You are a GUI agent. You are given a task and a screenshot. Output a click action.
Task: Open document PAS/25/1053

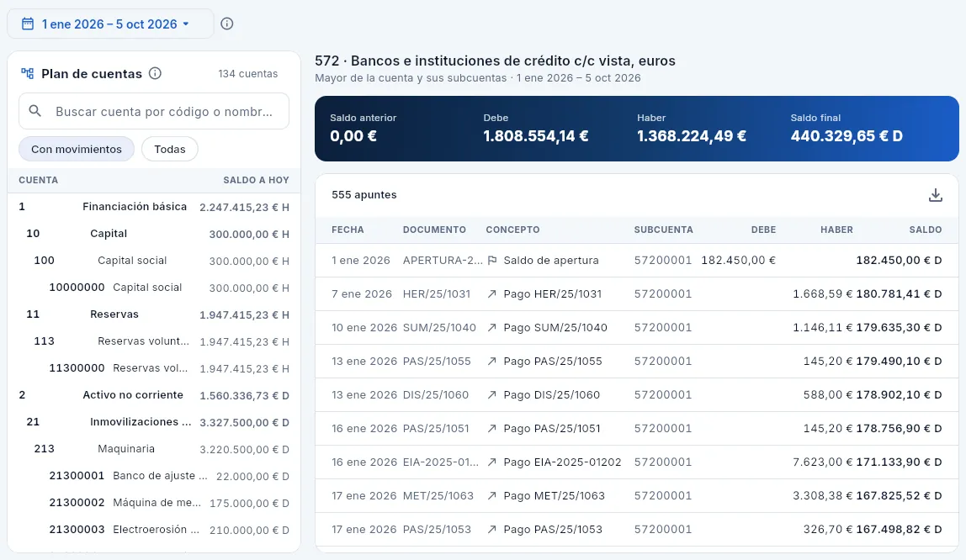(437, 530)
